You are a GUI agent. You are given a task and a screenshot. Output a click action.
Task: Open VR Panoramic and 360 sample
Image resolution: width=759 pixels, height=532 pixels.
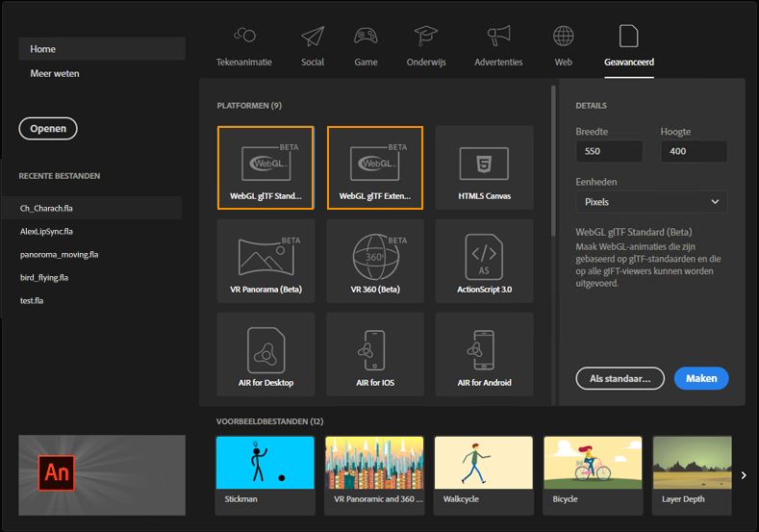coord(374,475)
